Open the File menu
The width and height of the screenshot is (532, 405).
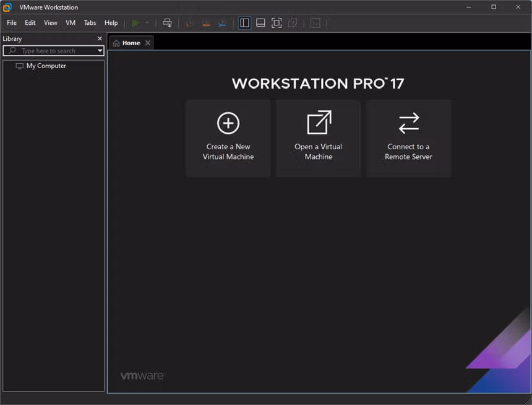tap(12, 23)
